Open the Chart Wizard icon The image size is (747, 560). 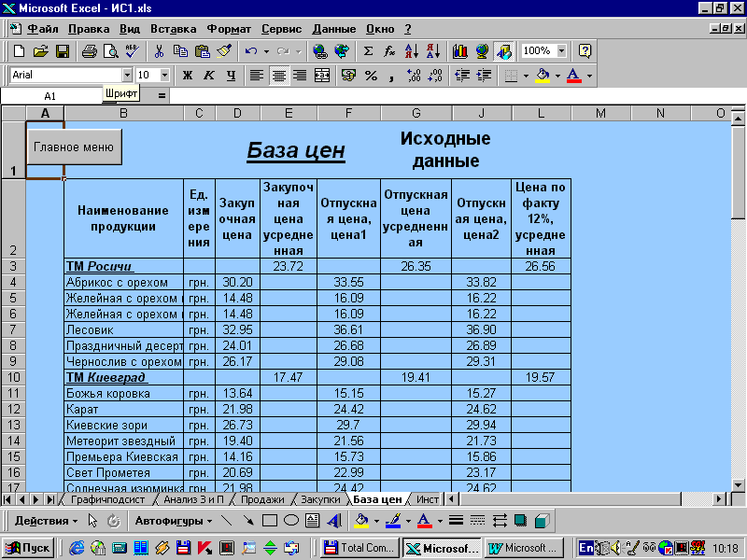[459, 51]
